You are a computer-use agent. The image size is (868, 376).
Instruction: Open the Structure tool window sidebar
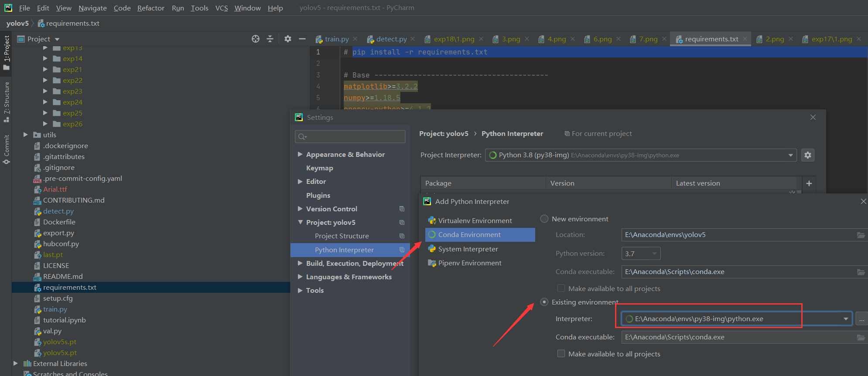[7, 102]
